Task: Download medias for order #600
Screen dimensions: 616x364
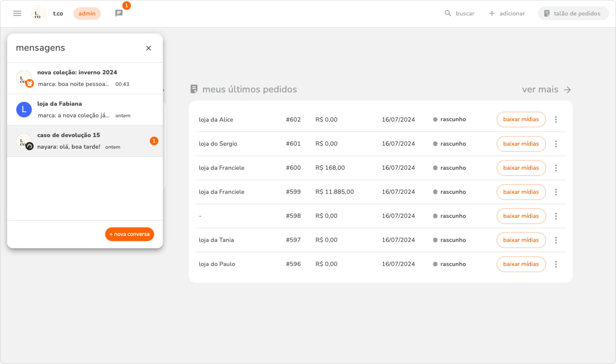Action: (521, 168)
